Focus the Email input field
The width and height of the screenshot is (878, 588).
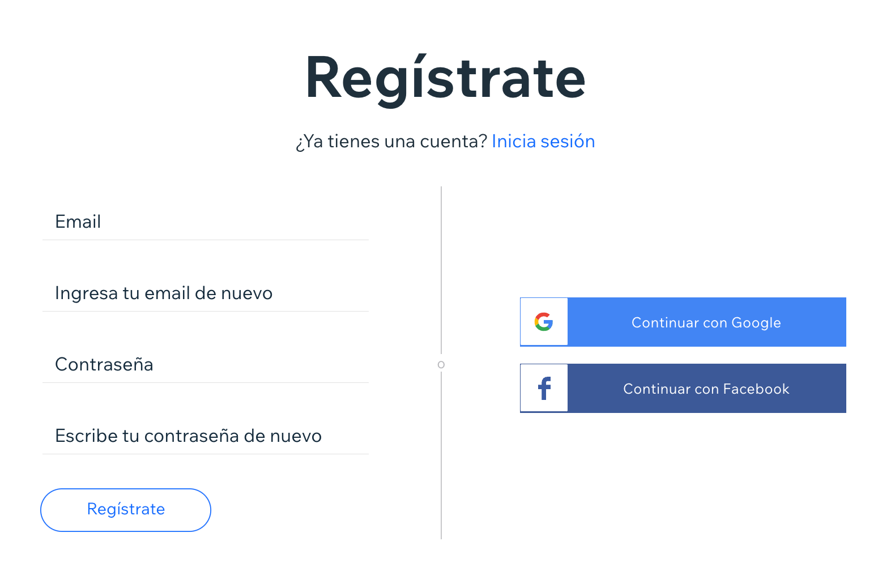tap(206, 221)
